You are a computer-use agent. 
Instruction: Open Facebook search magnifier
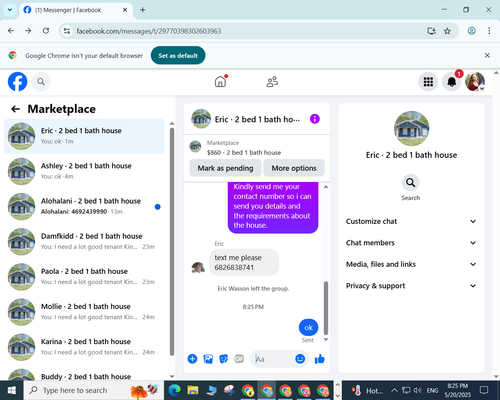click(x=41, y=82)
